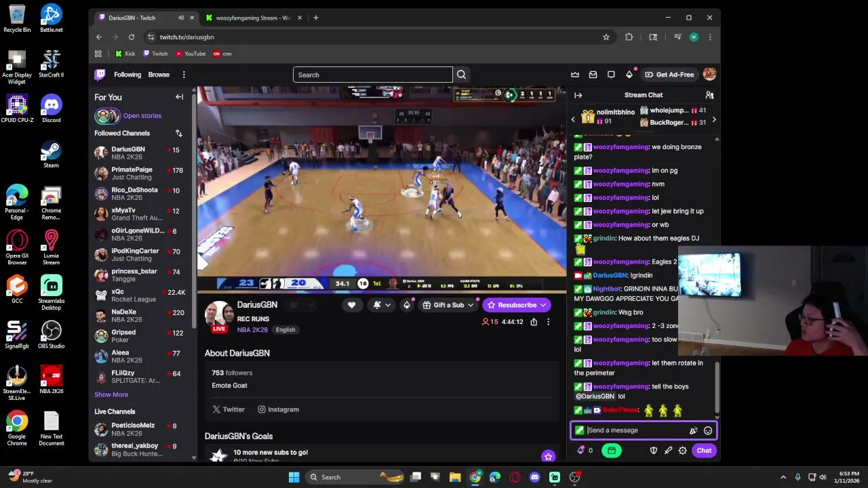Open Chrome three-dot menu
Screen dimensions: 868x488
(709, 37)
